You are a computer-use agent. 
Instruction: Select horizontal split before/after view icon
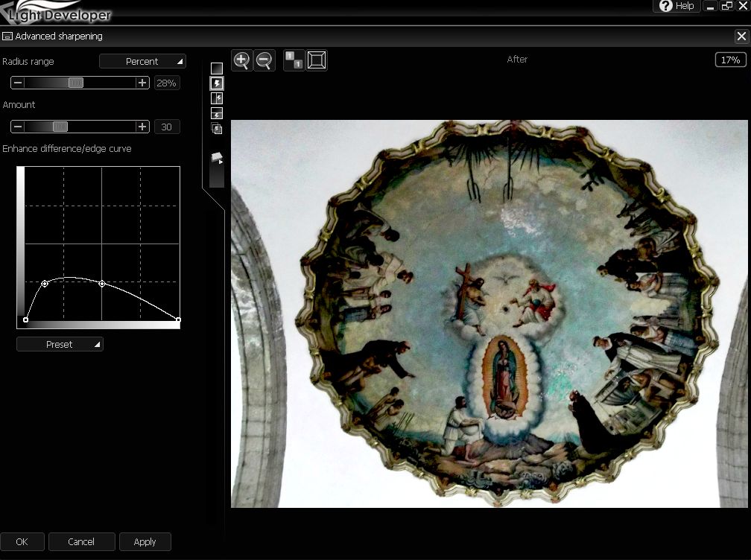coord(217,113)
